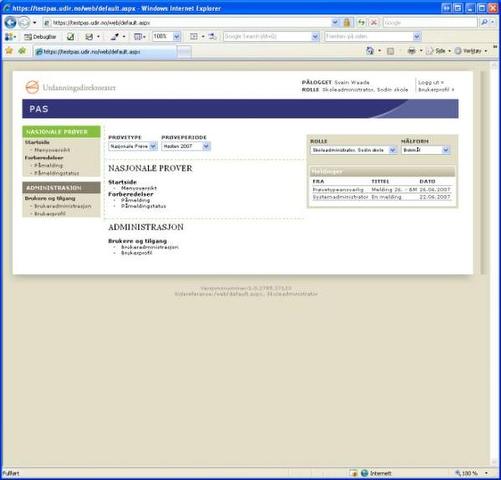The image size is (501, 480).
Task: Click the Refresh page icon
Action: (x=361, y=23)
